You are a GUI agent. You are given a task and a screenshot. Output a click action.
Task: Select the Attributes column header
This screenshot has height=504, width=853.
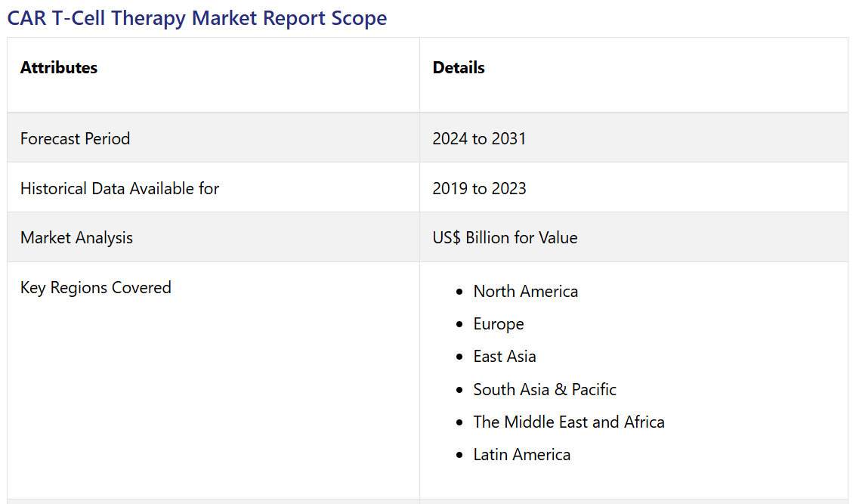[59, 68]
